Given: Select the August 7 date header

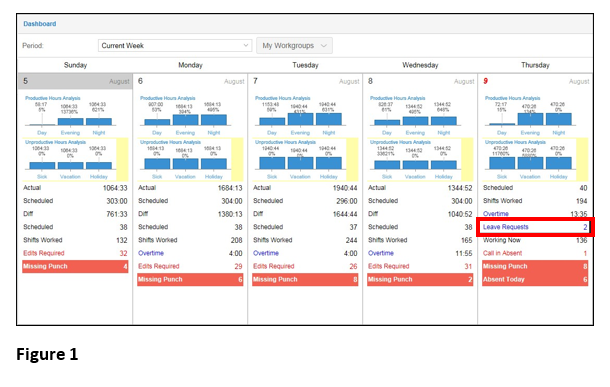Looking at the screenshot, I should coord(305,81).
